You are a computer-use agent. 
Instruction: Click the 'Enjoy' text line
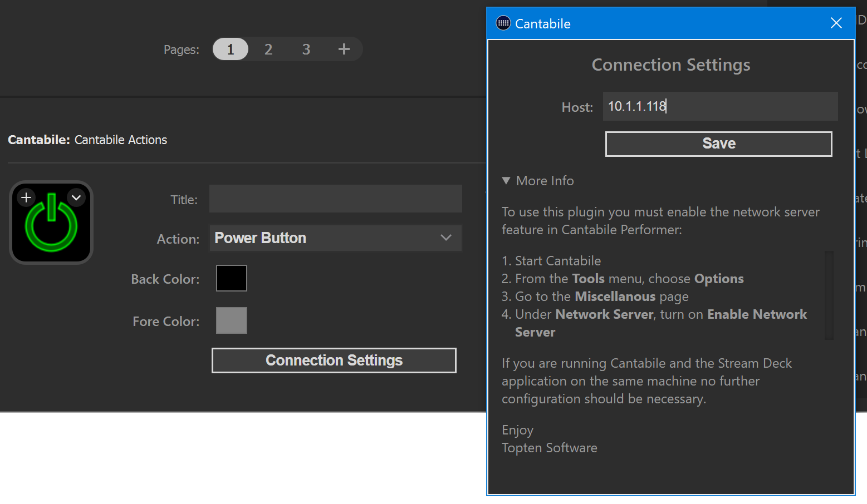pyautogui.click(x=517, y=431)
